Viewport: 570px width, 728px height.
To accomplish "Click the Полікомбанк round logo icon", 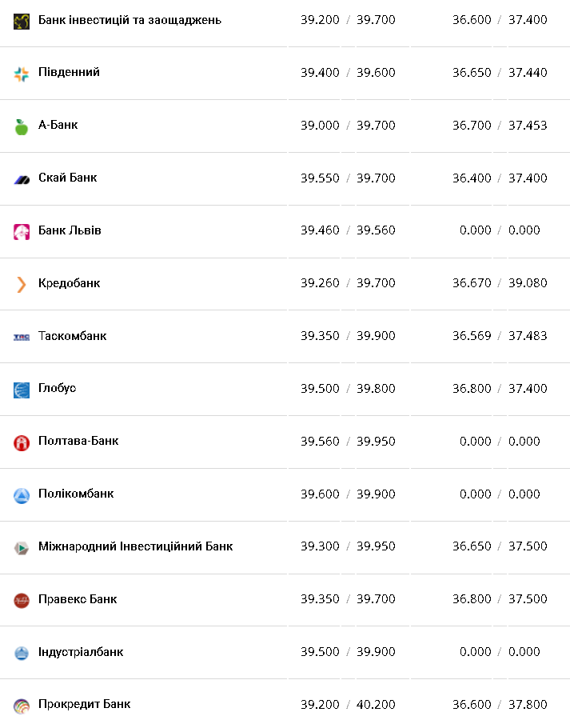I will click(x=22, y=495).
